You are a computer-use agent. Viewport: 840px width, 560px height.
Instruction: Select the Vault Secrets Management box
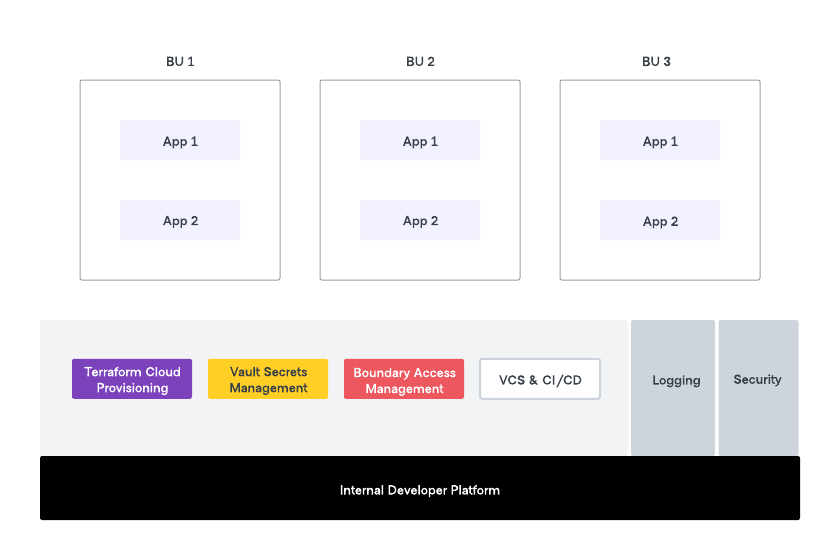click(x=268, y=380)
